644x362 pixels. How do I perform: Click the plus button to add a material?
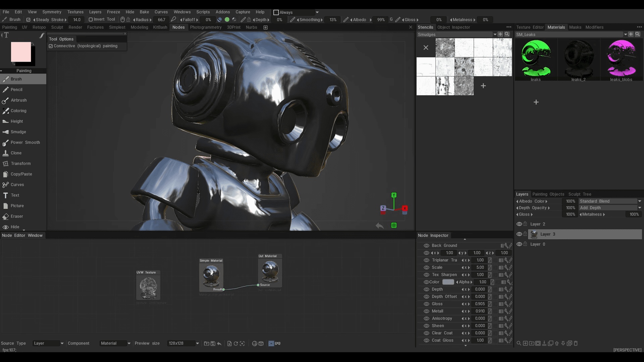click(536, 102)
